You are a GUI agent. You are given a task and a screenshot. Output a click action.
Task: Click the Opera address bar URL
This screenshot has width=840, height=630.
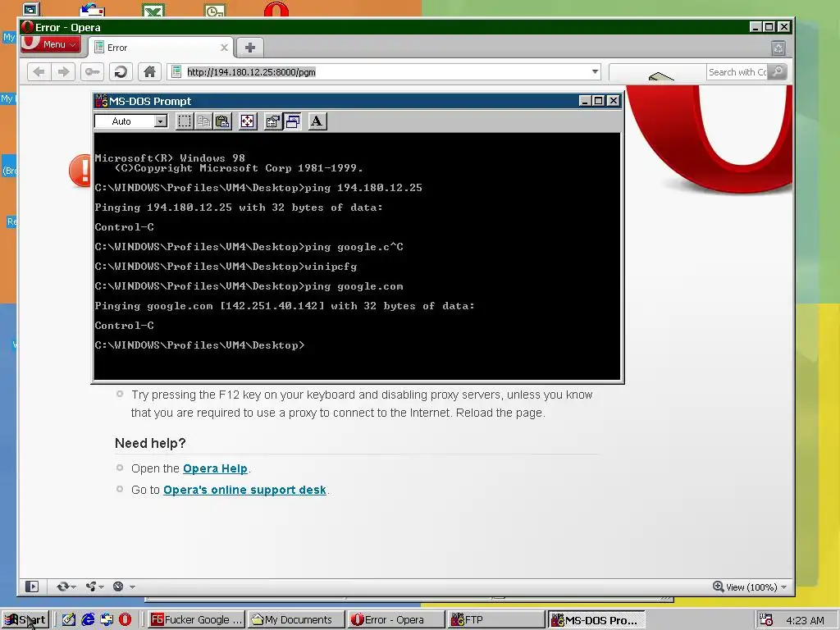point(251,72)
